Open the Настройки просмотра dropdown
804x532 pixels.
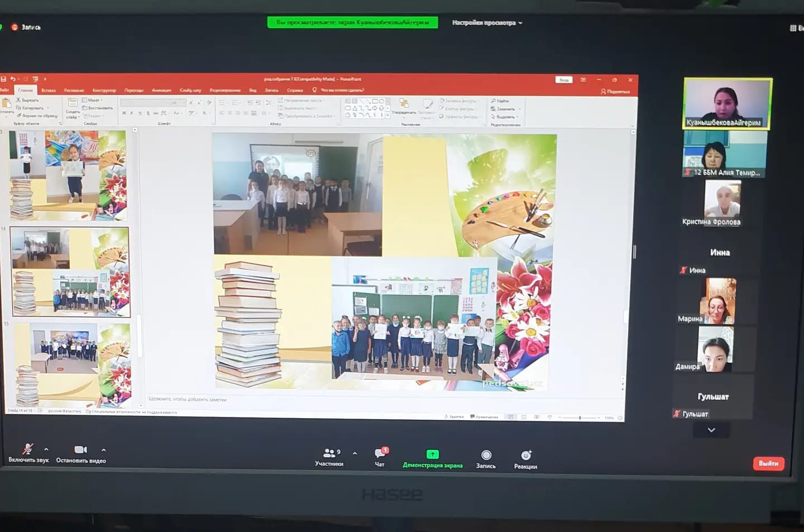[x=487, y=23]
